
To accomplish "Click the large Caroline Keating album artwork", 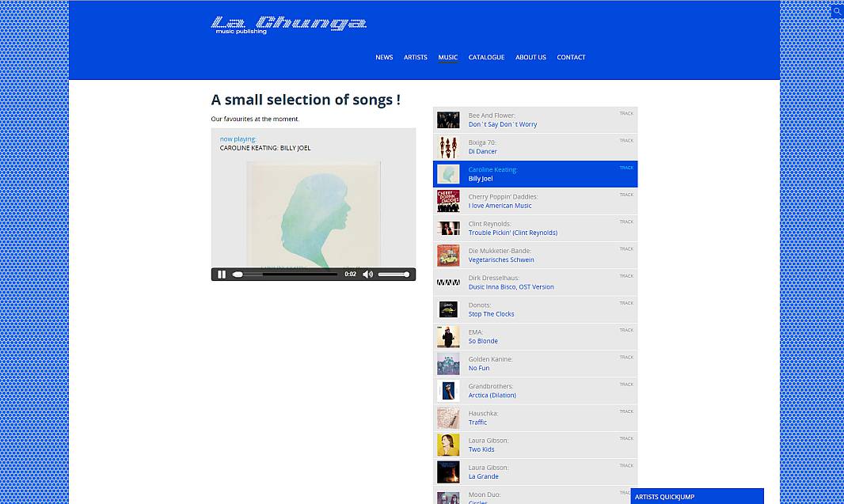I will pyautogui.click(x=314, y=214).
